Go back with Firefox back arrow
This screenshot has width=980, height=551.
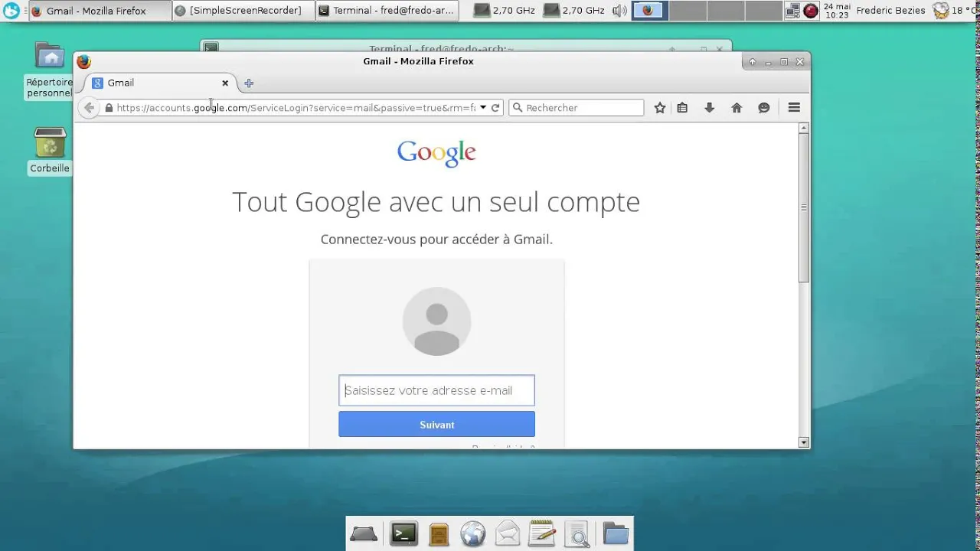[x=90, y=108]
